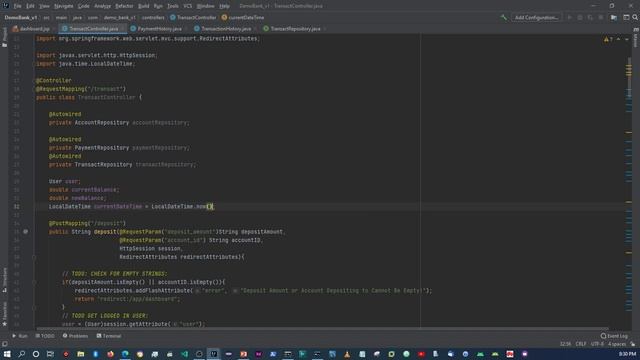Open the Favorites tool window sidebar button
Image resolution: width=640 pixels, height=360 pixels.
[x=4, y=313]
